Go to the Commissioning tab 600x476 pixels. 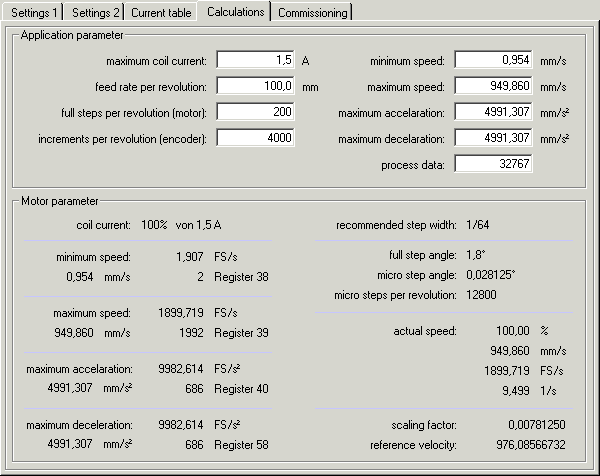tap(313, 13)
